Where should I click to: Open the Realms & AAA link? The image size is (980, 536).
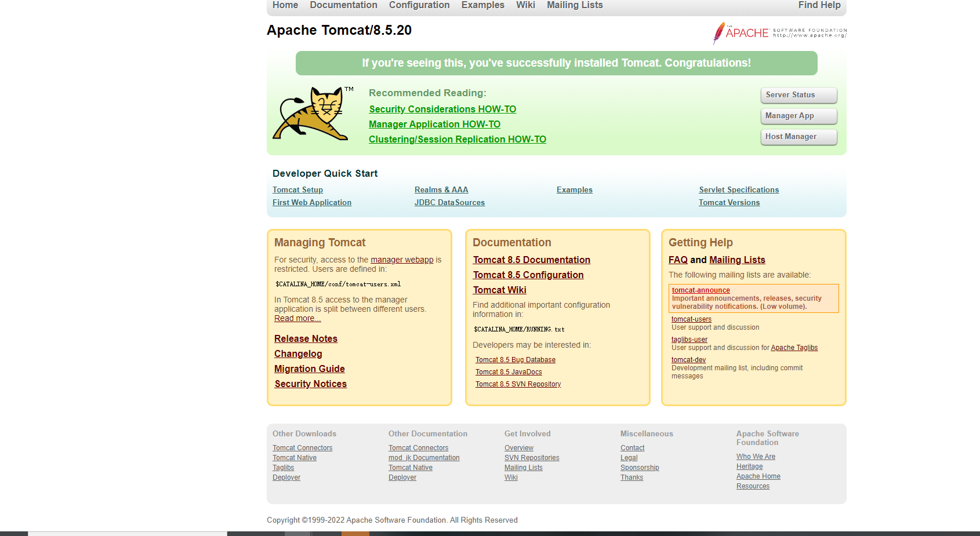click(x=441, y=190)
